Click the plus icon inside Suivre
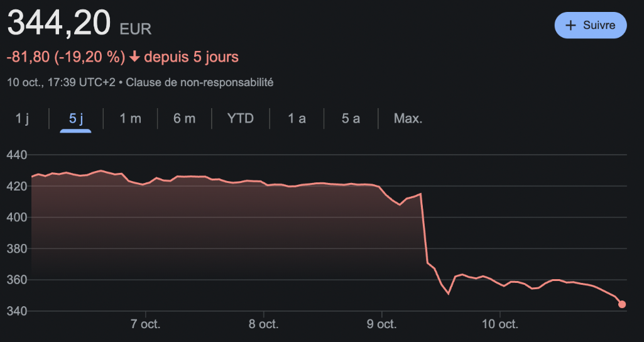The height and width of the screenshot is (342, 644). (x=570, y=25)
